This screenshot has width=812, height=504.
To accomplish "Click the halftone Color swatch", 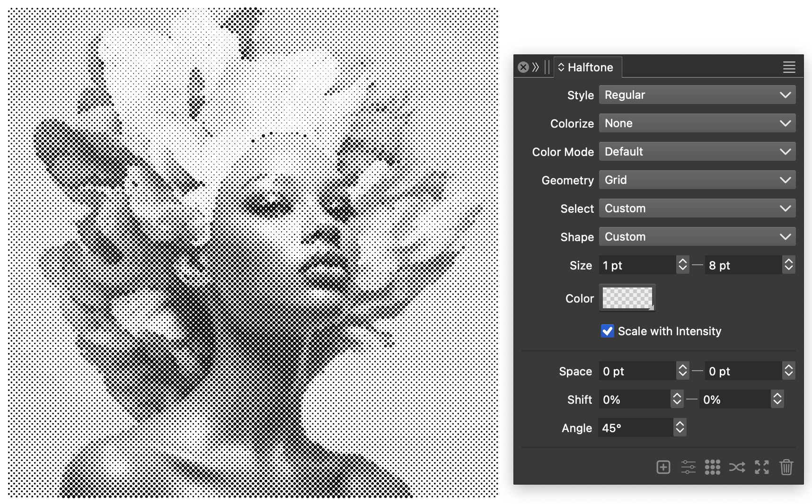I will 627,298.
